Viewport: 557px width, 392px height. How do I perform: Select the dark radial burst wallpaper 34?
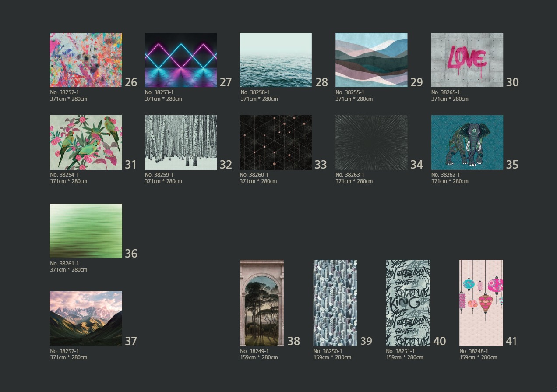[371, 142]
